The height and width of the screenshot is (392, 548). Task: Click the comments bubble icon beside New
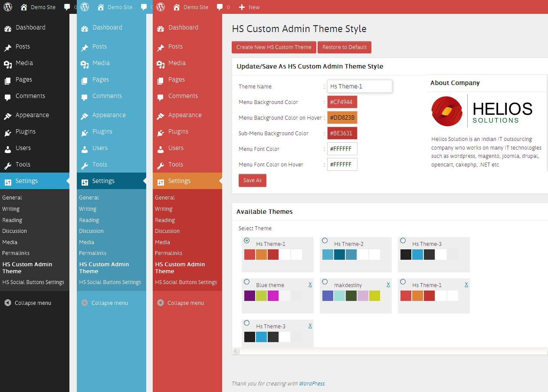[220, 7]
